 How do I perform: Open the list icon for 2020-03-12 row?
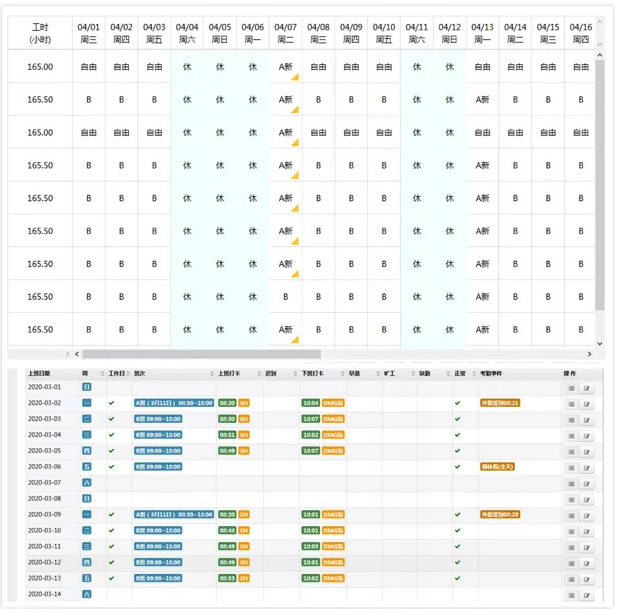click(571, 563)
